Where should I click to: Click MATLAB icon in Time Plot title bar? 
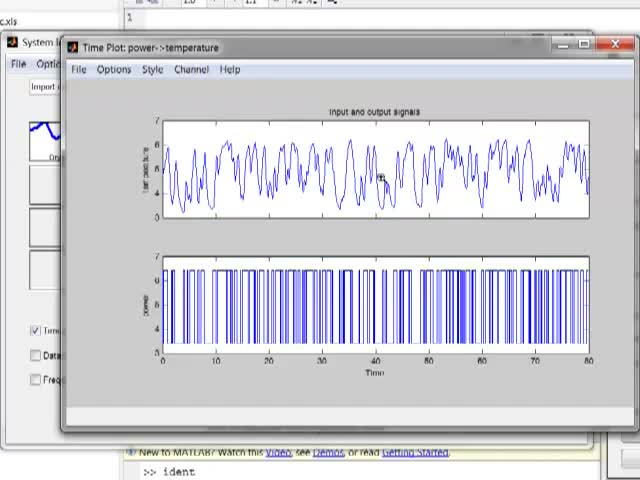point(73,47)
